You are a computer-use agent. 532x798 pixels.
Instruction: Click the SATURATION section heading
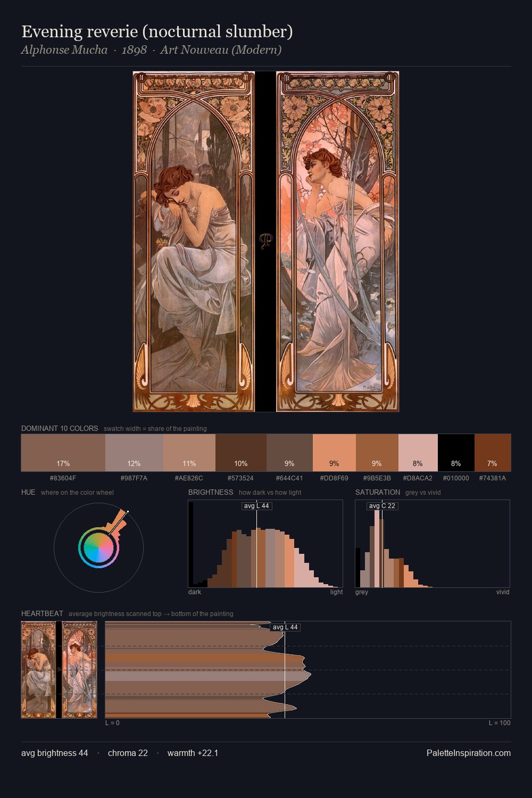tap(378, 492)
